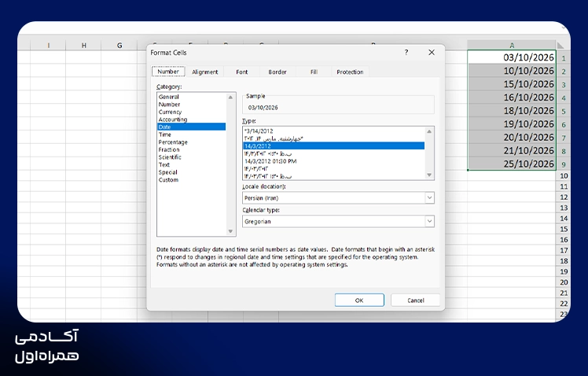Choose the Text category
Screen dimensions: 588x376
(x=191, y=164)
